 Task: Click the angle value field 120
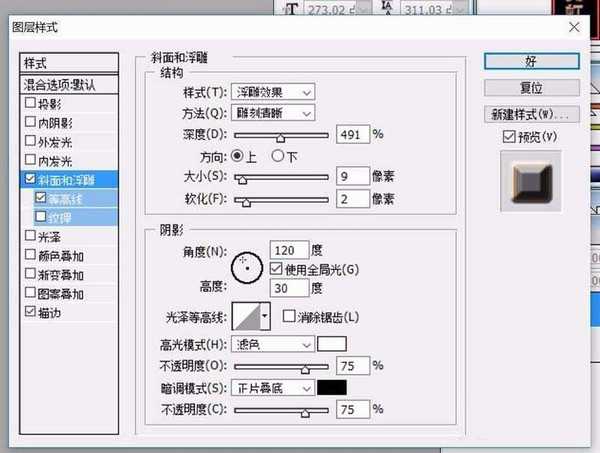[x=289, y=250]
